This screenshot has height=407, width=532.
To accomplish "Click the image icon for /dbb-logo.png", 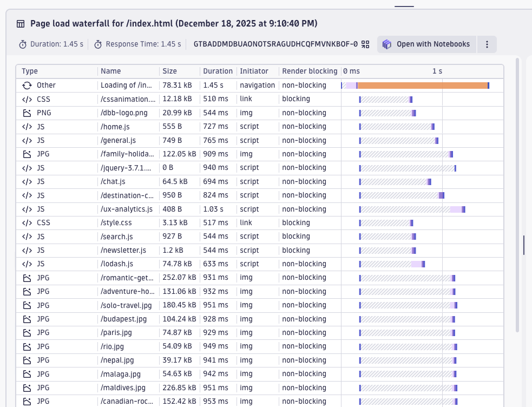I will pyautogui.click(x=28, y=113).
